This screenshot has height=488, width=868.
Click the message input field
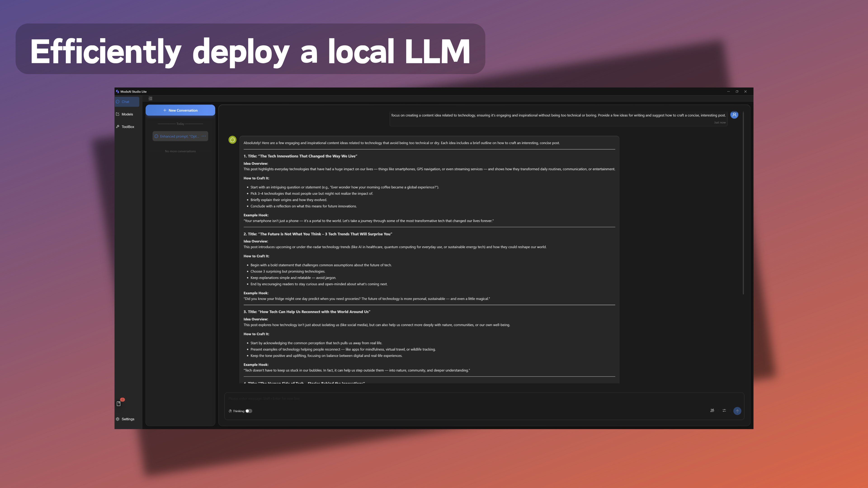coord(404,398)
